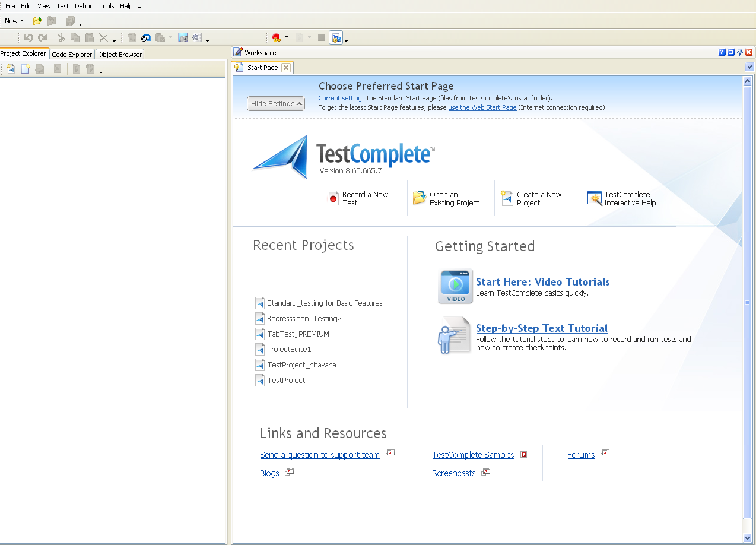Viewport: 756px width, 545px height.
Task: Switch to the Code Explorer tab
Action: point(71,53)
